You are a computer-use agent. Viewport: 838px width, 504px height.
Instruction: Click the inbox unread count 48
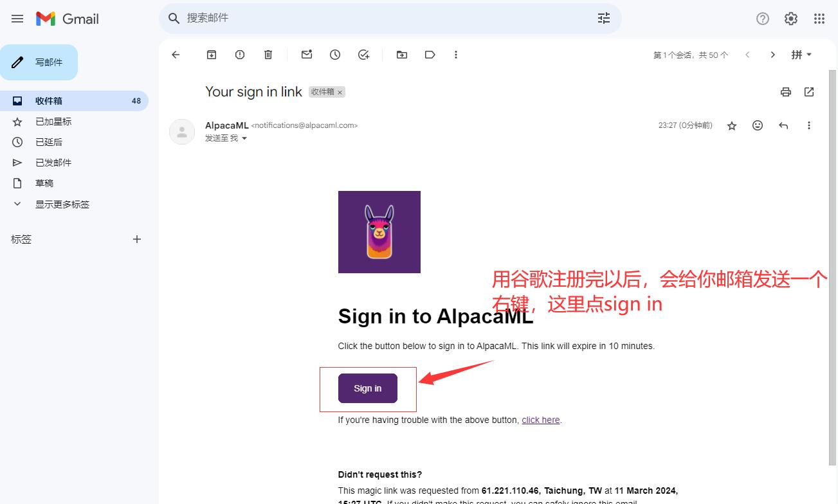pyautogui.click(x=136, y=101)
